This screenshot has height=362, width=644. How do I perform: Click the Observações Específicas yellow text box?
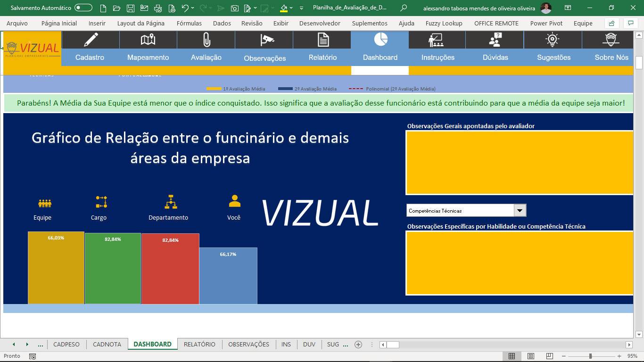click(x=519, y=263)
